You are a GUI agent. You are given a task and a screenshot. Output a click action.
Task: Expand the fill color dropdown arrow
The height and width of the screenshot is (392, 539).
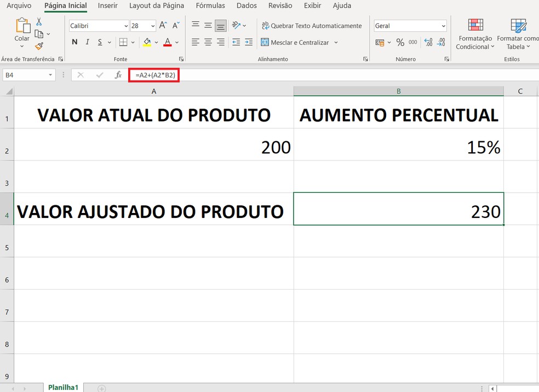coord(157,42)
